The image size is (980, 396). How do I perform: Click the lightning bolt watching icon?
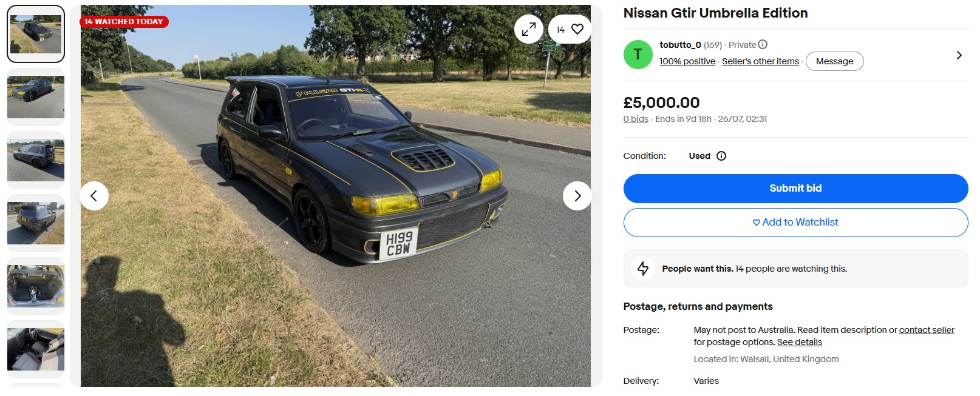point(643,269)
